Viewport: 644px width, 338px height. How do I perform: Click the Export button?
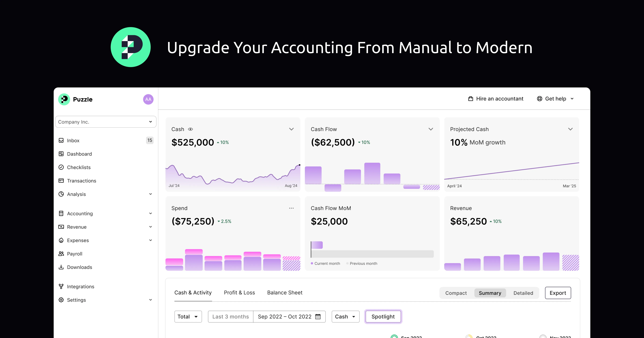(558, 293)
